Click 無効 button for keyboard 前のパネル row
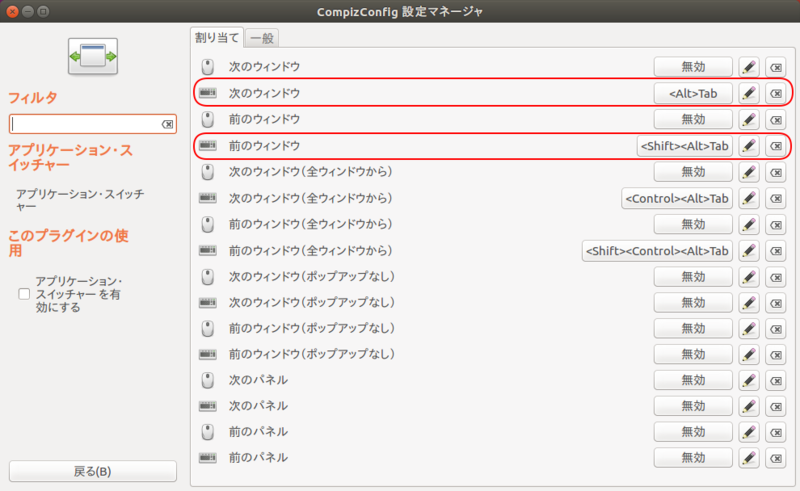800x491 pixels. [693, 458]
